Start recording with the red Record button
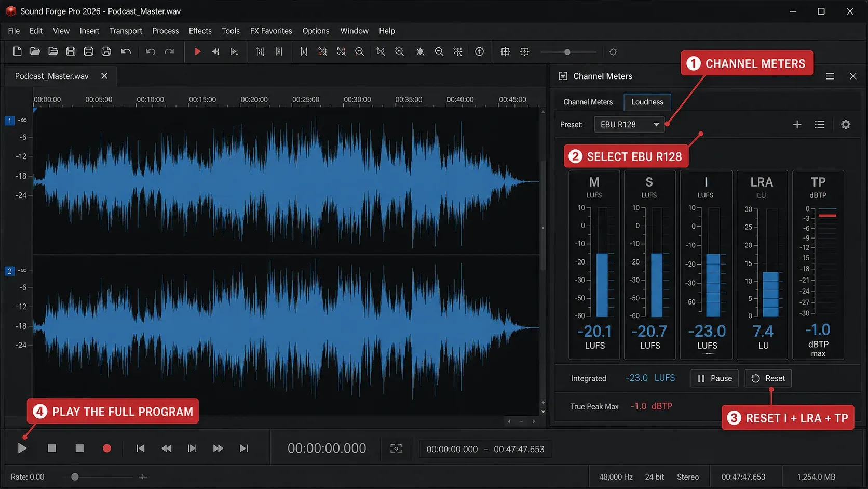This screenshot has height=489, width=868. click(x=107, y=448)
